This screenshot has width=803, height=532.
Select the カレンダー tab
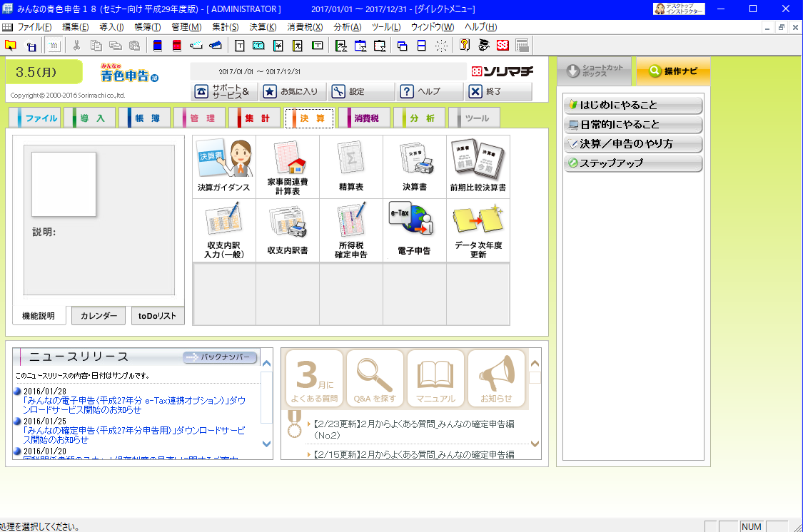pyautogui.click(x=99, y=316)
